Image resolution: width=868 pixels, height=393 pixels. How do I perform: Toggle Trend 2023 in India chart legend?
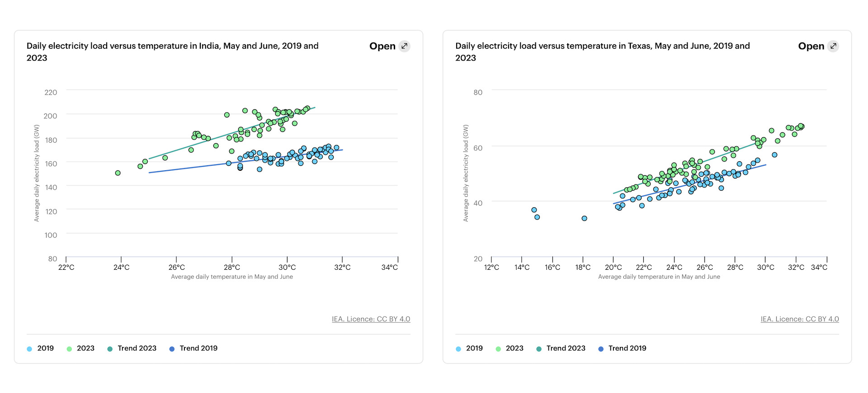[x=137, y=348]
